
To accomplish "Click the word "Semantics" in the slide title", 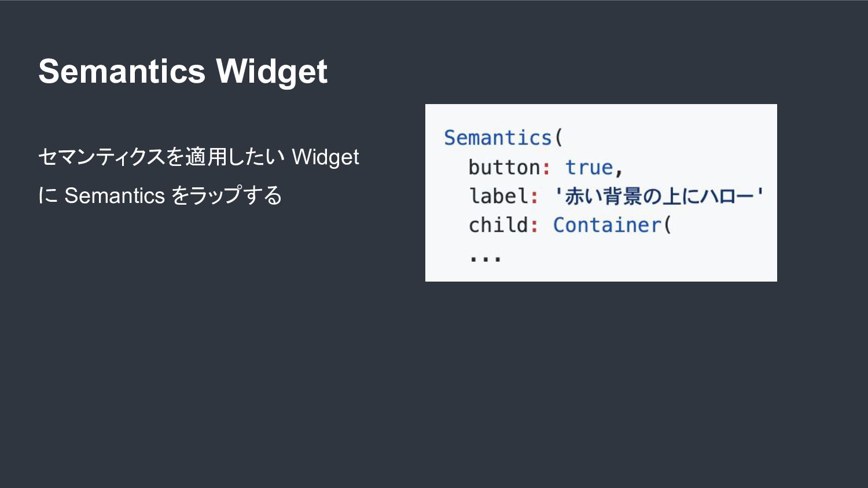I will [122, 72].
